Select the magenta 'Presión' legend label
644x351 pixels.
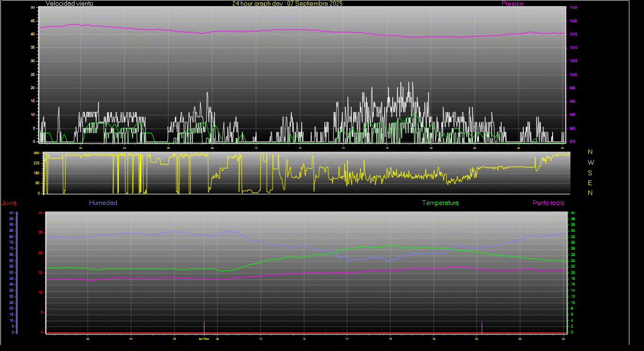(512, 4)
